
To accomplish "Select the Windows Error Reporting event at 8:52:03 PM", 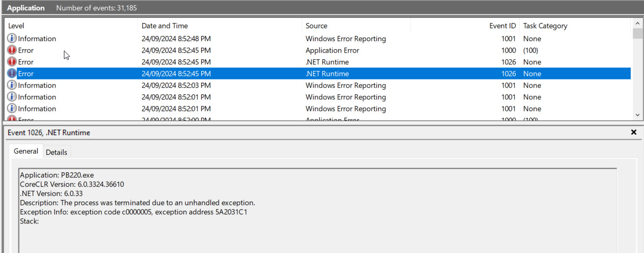I will click(x=346, y=85).
